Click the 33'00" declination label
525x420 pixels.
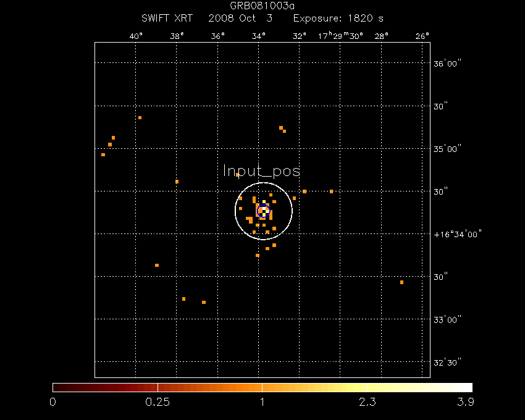(447, 319)
